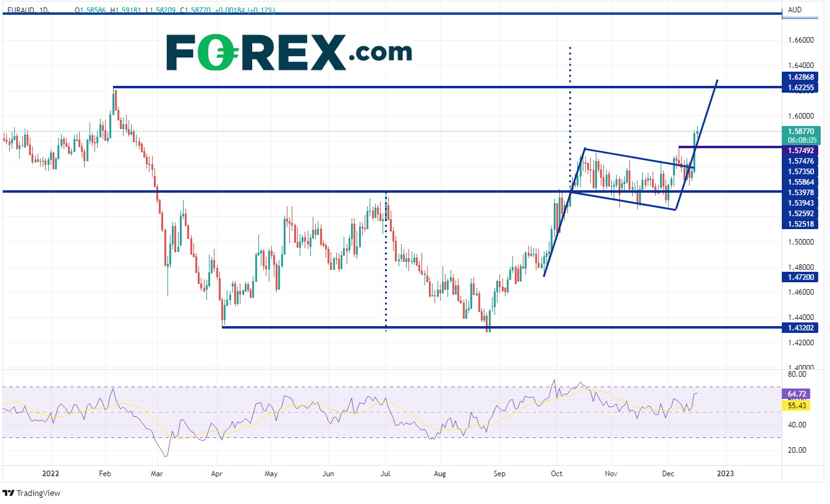Click the 1.62255 price level label
The width and height of the screenshot is (830, 504).
coord(800,88)
